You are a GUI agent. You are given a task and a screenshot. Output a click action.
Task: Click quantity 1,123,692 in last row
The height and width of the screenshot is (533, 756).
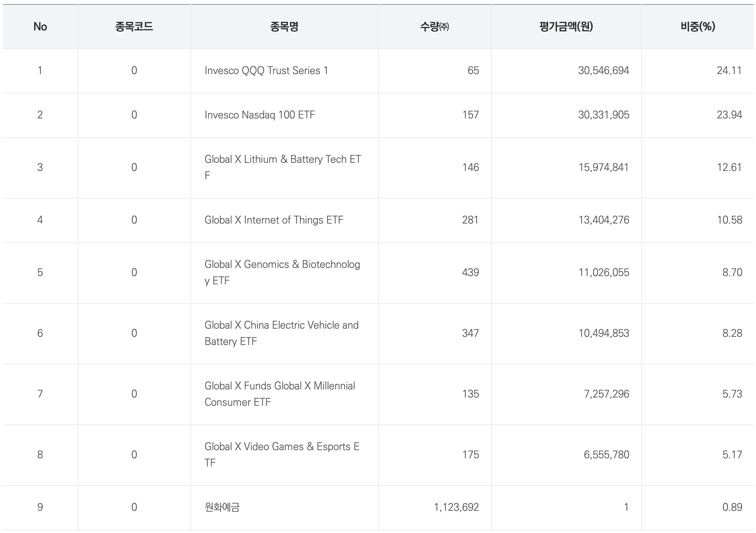456,507
